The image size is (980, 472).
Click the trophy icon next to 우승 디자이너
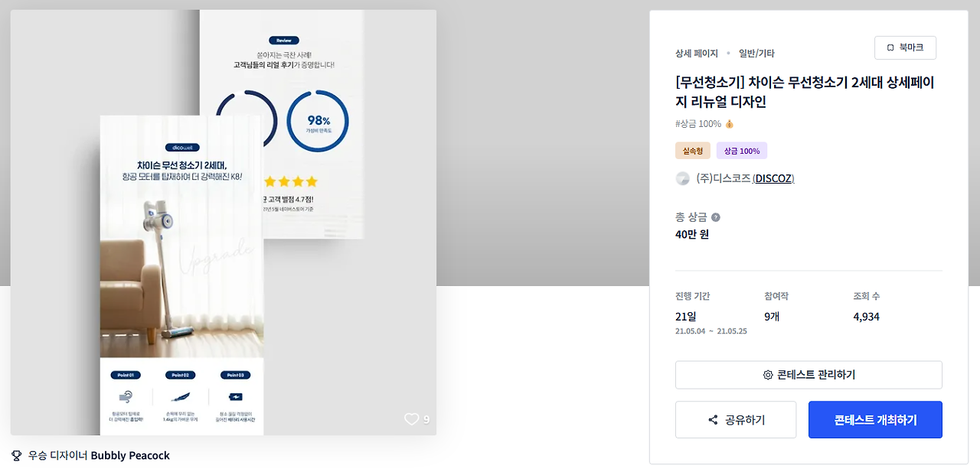[17, 456]
